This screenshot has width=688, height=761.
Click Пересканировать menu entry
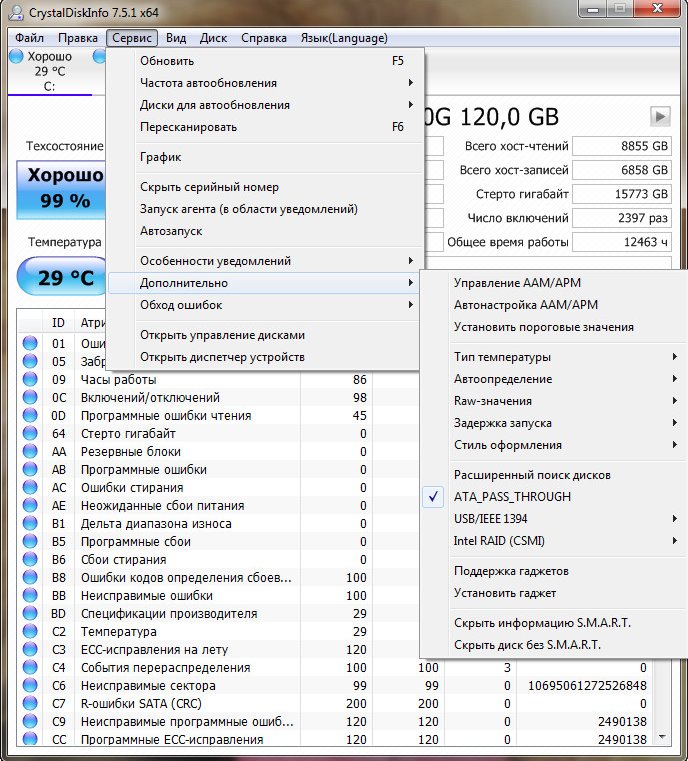click(x=264, y=127)
